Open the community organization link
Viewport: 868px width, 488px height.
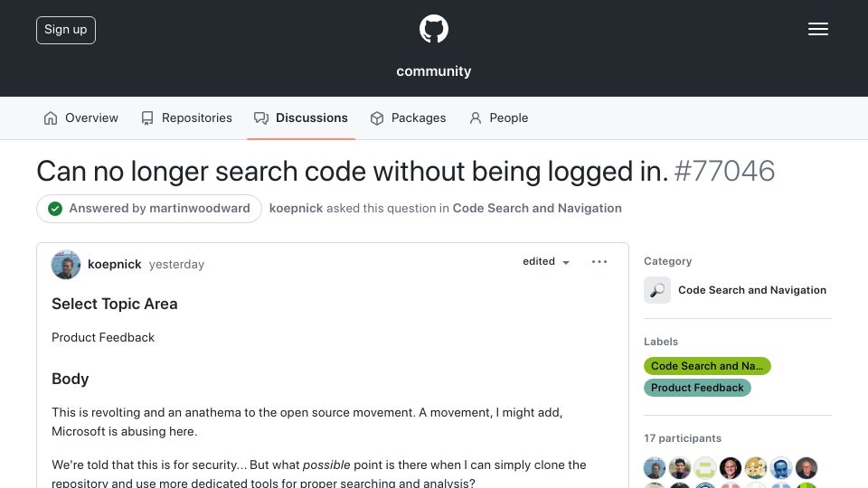pyautogui.click(x=433, y=71)
